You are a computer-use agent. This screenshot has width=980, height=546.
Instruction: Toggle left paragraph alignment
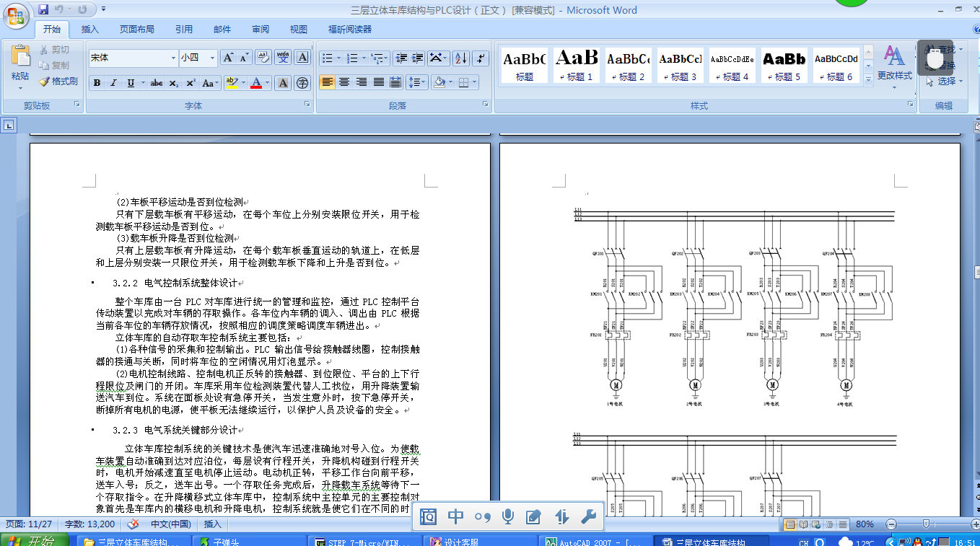(328, 82)
